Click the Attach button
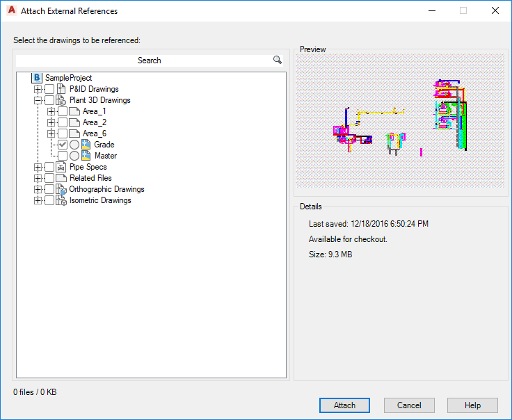This screenshot has height=420, width=512. tap(344, 405)
